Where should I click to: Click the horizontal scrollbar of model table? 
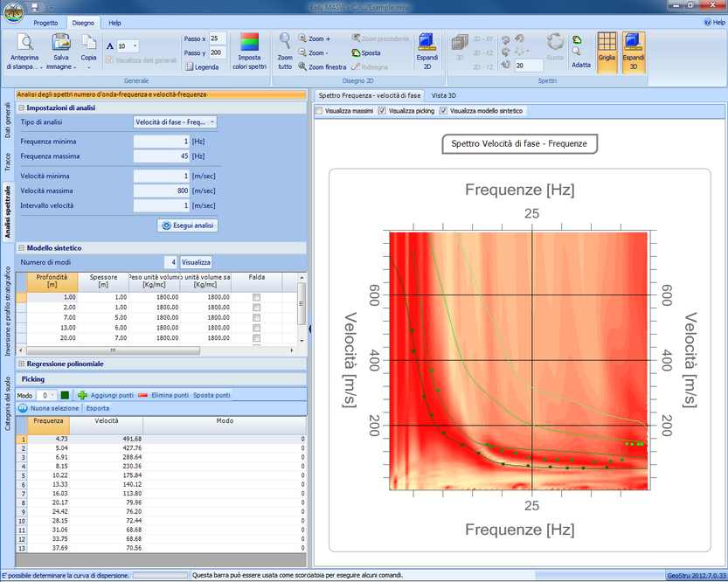pyautogui.click(x=113, y=350)
